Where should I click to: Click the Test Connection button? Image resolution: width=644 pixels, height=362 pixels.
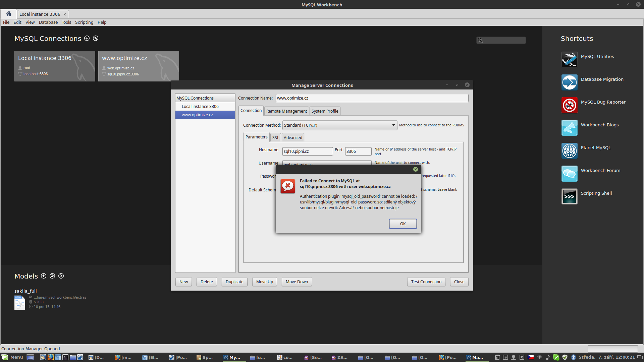(426, 282)
